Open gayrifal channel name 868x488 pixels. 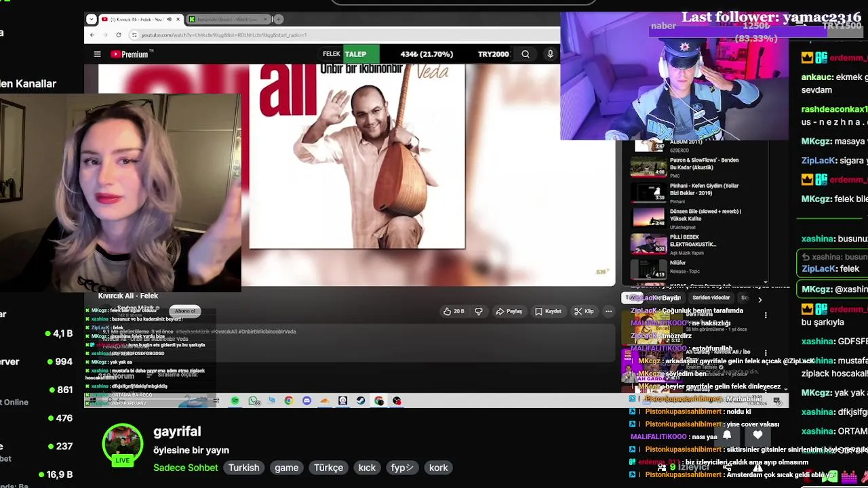click(x=177, y=432)
